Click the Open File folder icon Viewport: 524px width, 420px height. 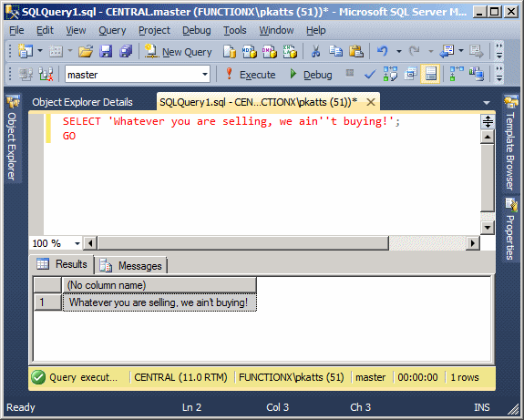point(86,51)
